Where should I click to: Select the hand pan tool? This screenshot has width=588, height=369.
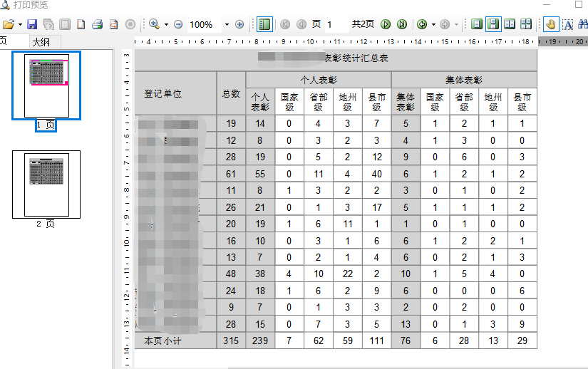click(x=551, y=25)
